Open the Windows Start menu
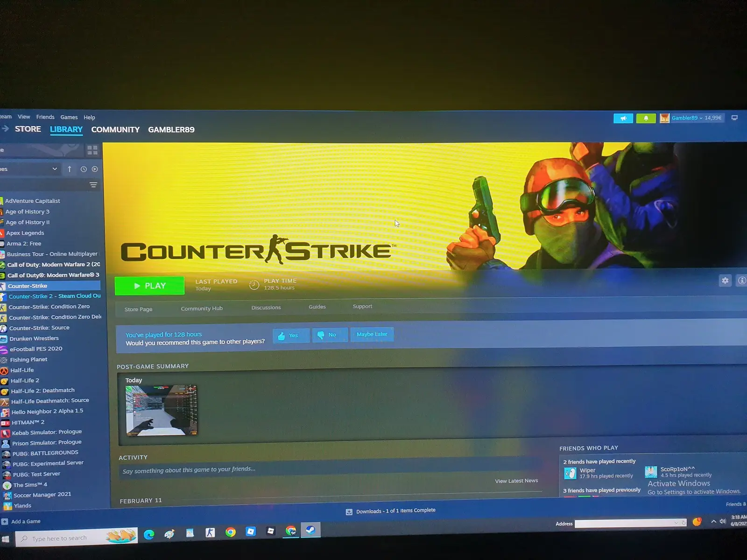This screenshot has height=560, width=747. tap(5, 539)
